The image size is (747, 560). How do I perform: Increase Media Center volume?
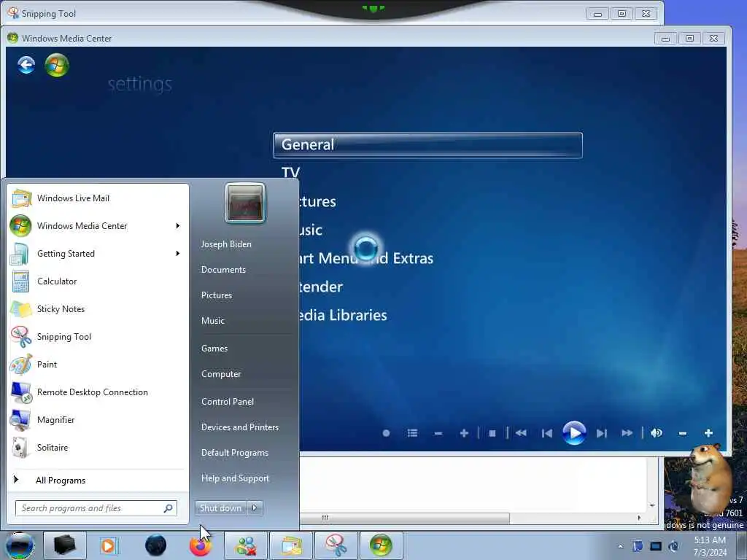pyautogui.click(x=708, y=433)
